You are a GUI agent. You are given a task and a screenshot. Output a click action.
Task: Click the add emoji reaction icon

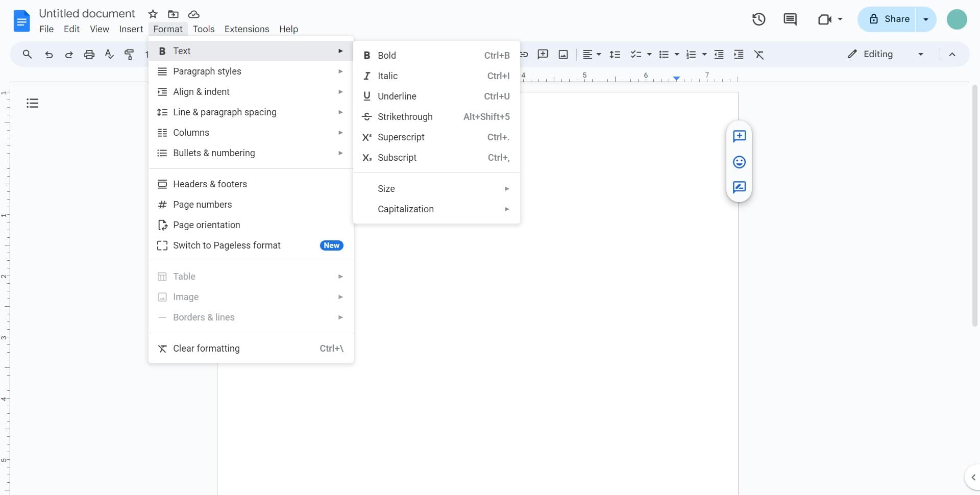[739, 162]
